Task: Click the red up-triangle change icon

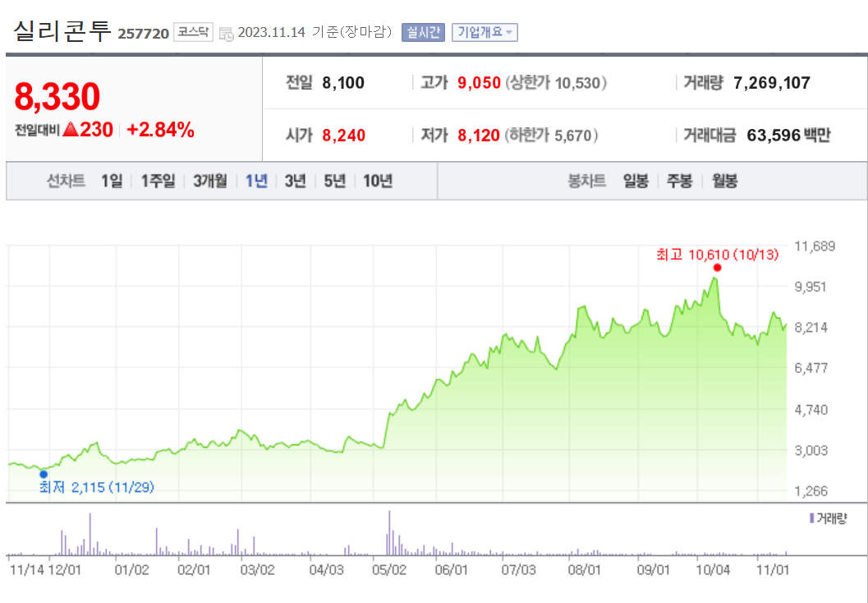Action: pyautogui.click(x=70, y=130)
